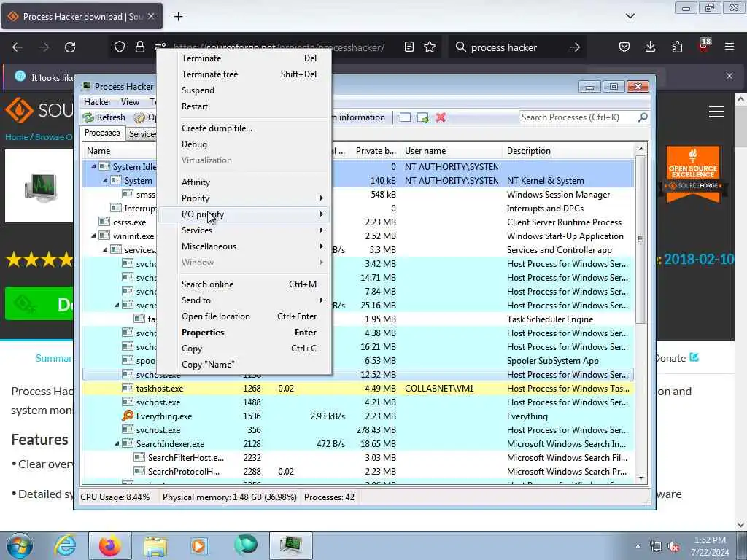Open Firefox downloads panel
The image size is (747, 560).
coord(650,47)
